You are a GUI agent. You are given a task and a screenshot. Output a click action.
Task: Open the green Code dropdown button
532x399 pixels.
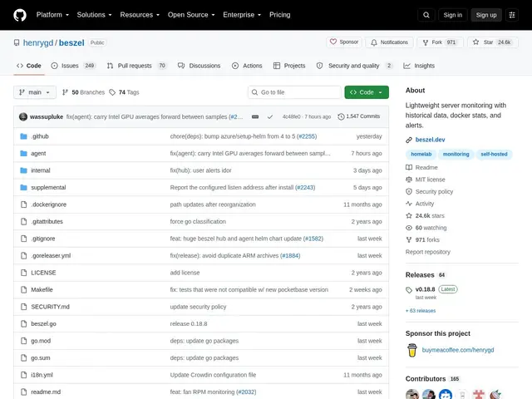click(367, 92)
